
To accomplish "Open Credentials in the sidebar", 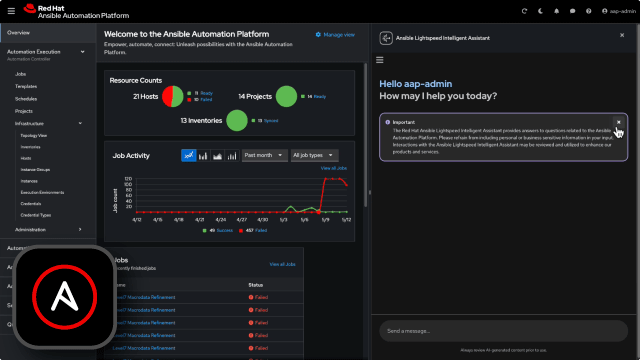I will pyautogui.click(x=31, y=204).
